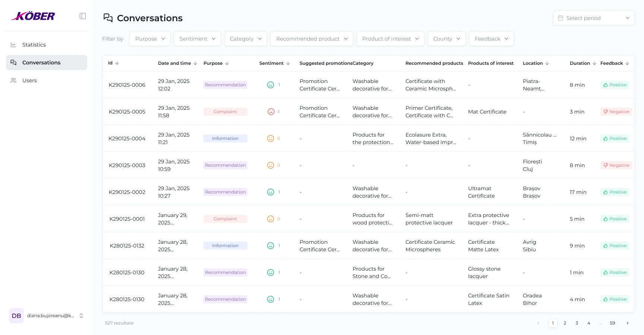Open Users in sidebar
Viewport: 644px width, 335px height.
point(47,80)
